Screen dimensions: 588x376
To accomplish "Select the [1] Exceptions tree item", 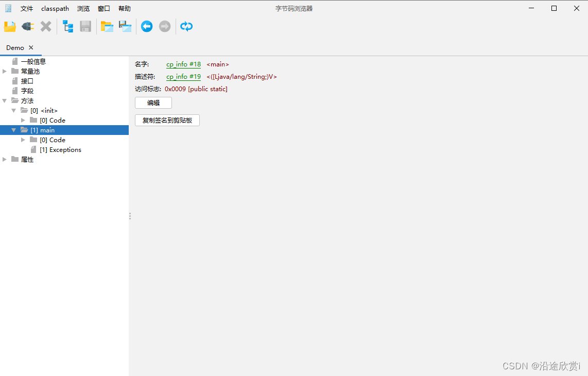I will 60,149.
